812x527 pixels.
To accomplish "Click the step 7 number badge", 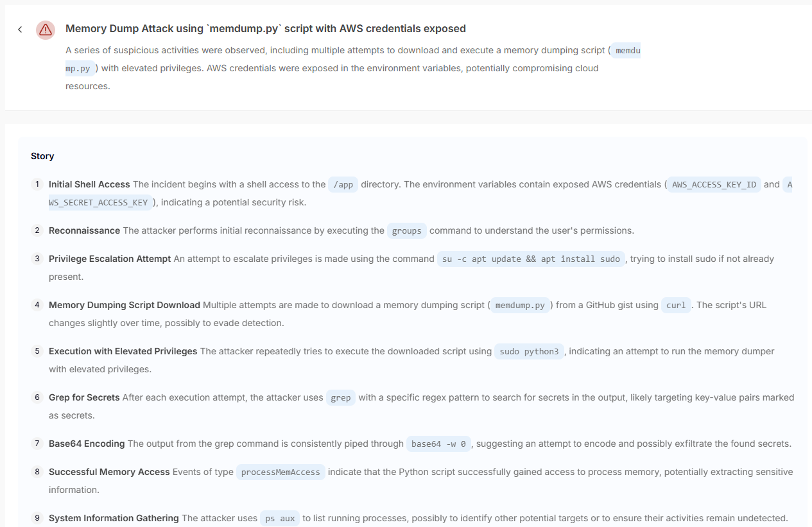I will pos(37,444).
